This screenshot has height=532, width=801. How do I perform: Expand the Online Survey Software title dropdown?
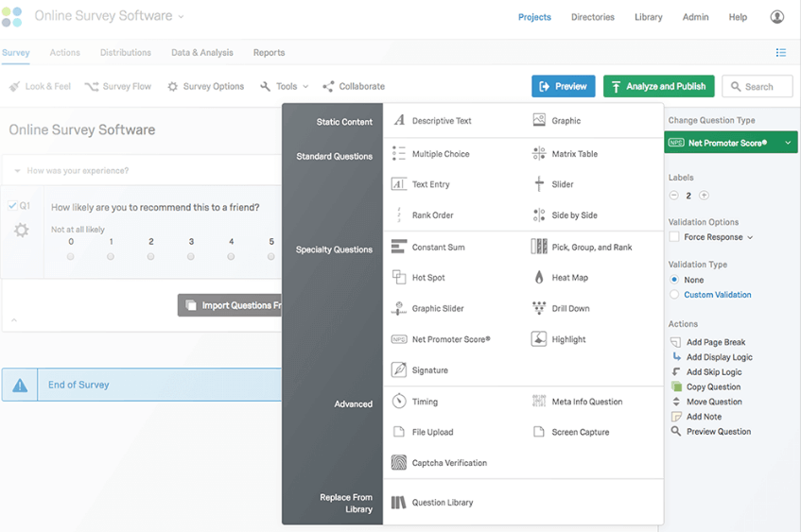coord(182,17)
